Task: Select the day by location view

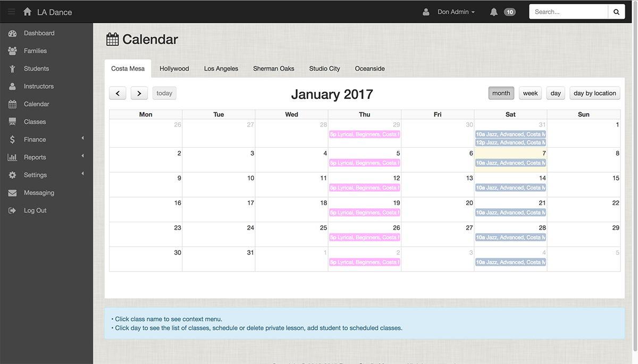Action: (x=594, y=93)
